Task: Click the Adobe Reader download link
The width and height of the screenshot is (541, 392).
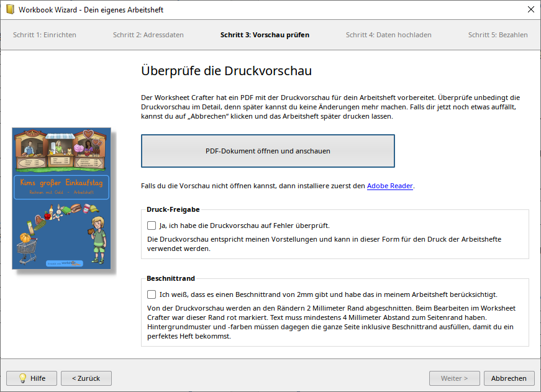Action: click(390, 185)
